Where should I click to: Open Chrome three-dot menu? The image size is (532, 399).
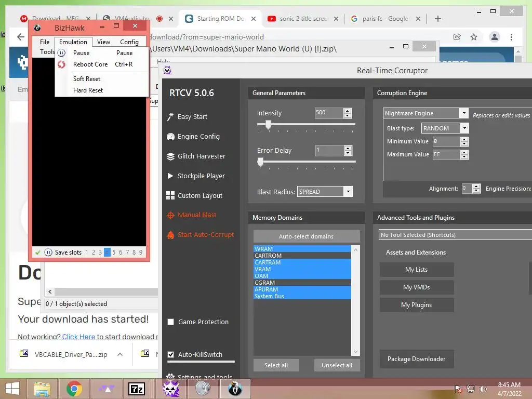(511, 37)
